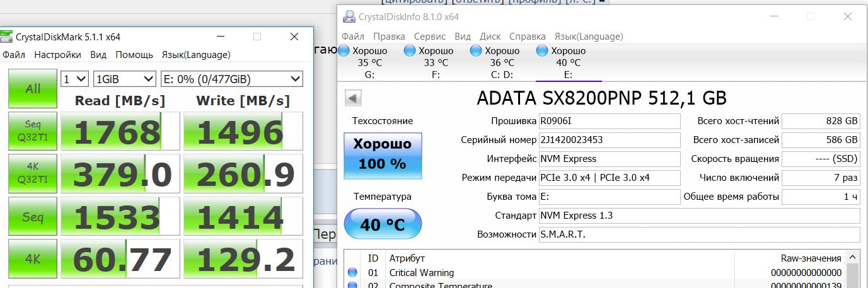Click rotation speed value ---- (SSD)
Screen dimensions: 868x288
[821, 159]
